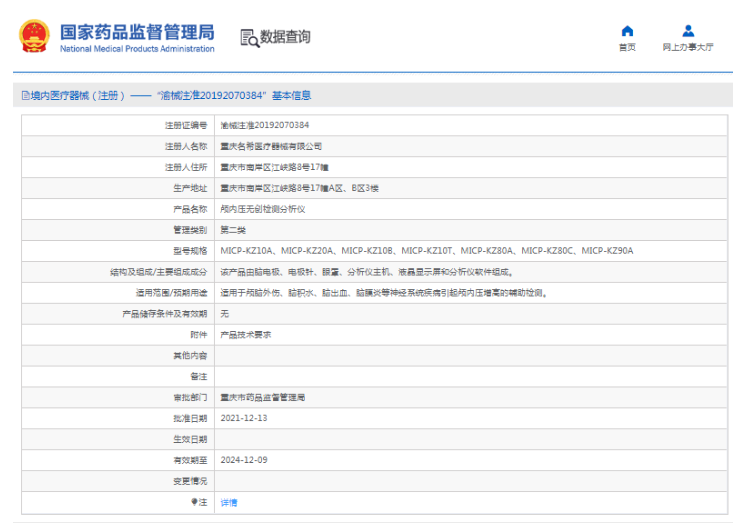Click the 首页 label
Image resolution: width=745 pixels, height=524 pixels.
coord(627,47)
